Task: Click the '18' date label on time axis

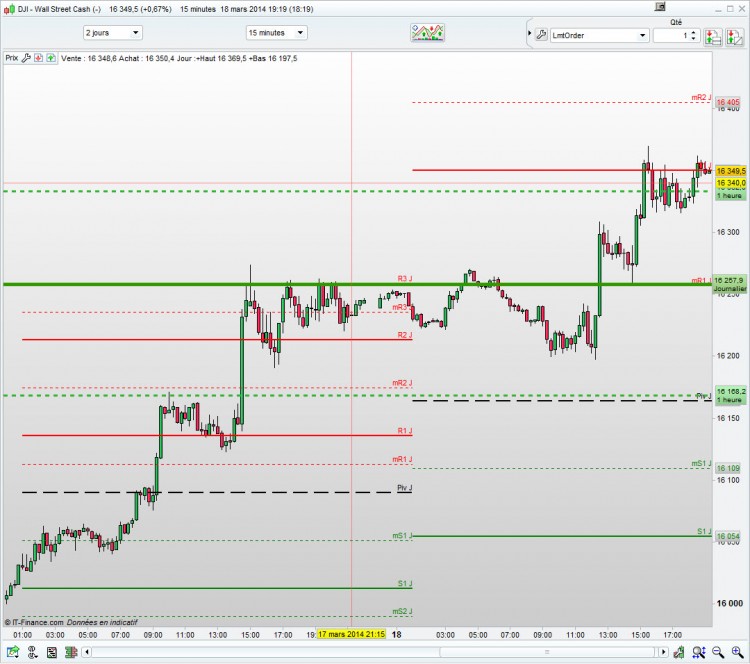Action: [x=397, y=634]
